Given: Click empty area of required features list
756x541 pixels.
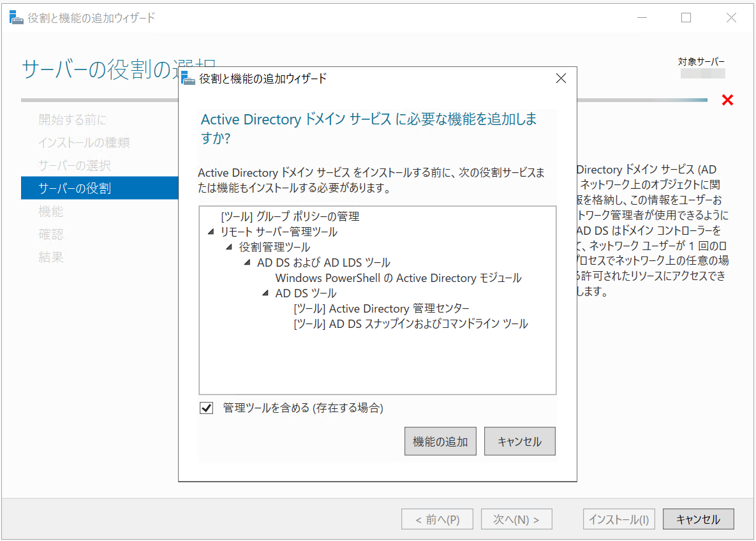Looking at the screenshot, I should (378, 364).
